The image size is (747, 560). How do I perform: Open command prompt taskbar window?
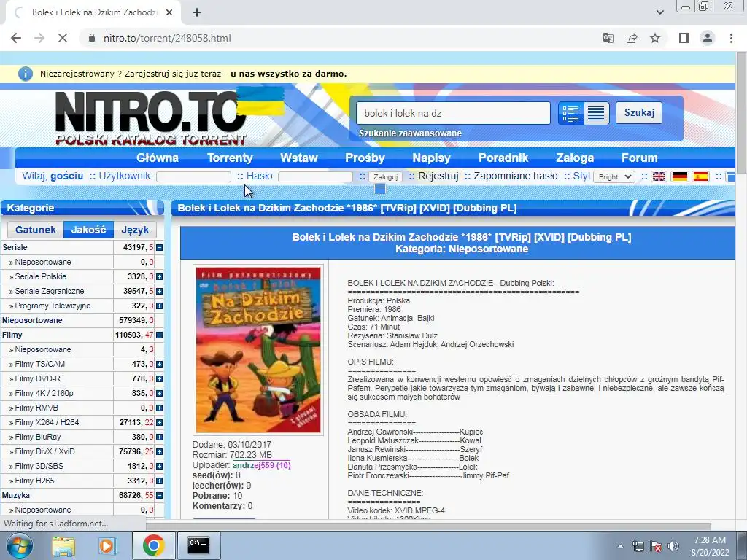click(x=198, y=545)
